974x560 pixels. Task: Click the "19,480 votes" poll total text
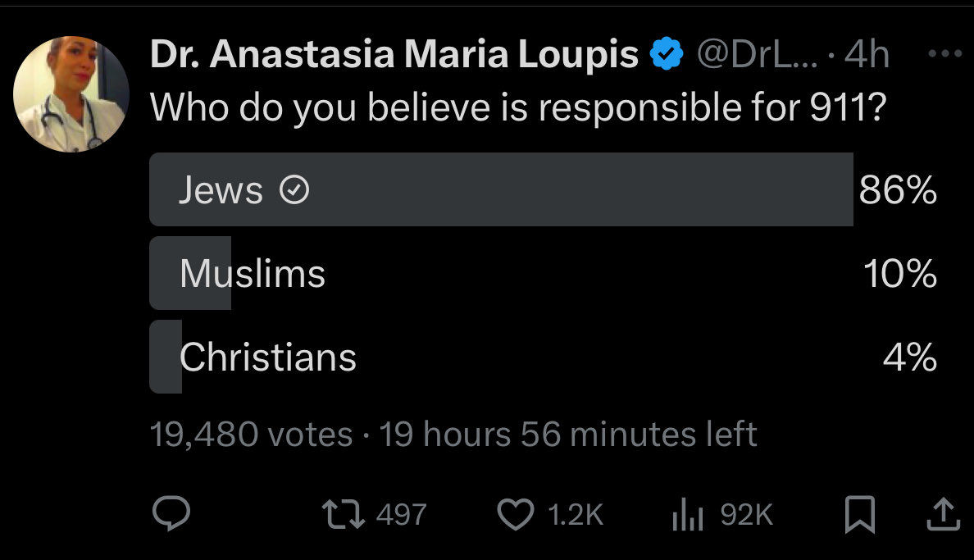pyautogui.click(x=251, y=434)
